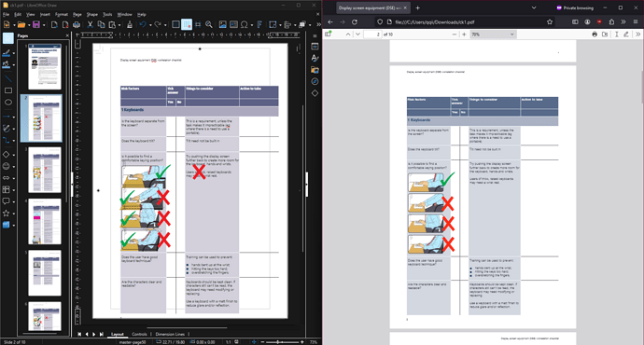Click Insert Special Character omega icon
644x345 pixels.
245,24
